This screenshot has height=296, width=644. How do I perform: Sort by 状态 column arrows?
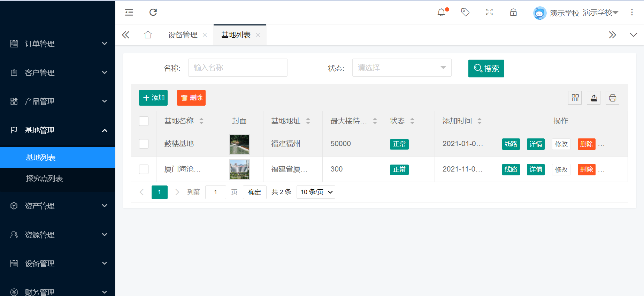click(412, 121)
